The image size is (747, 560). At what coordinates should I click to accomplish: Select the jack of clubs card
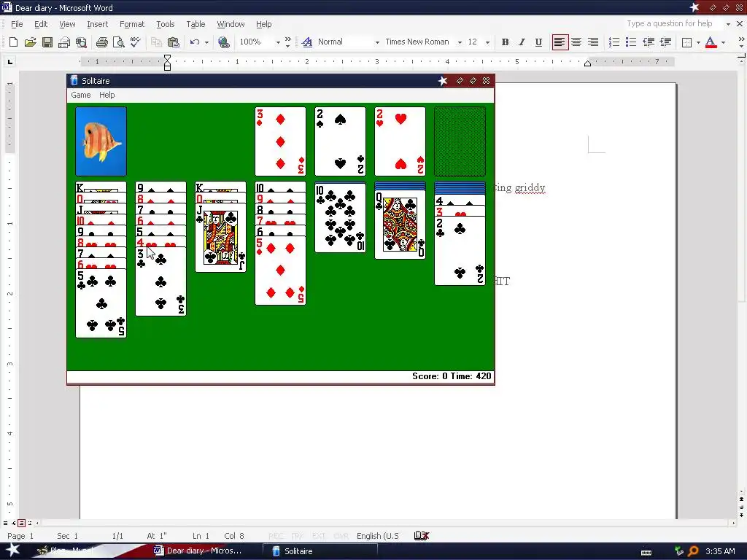220,238
